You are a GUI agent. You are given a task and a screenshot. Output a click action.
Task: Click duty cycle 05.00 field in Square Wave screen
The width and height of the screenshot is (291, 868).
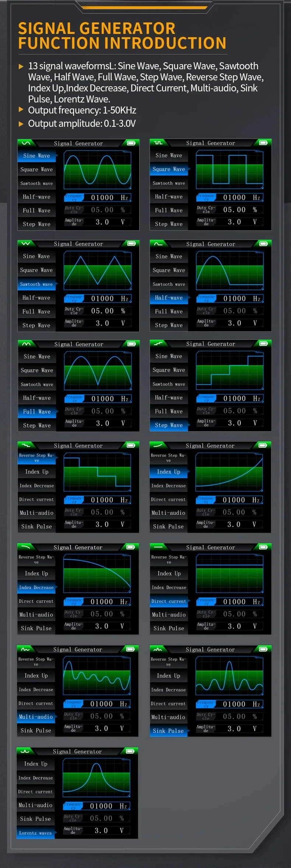(229, 210)
